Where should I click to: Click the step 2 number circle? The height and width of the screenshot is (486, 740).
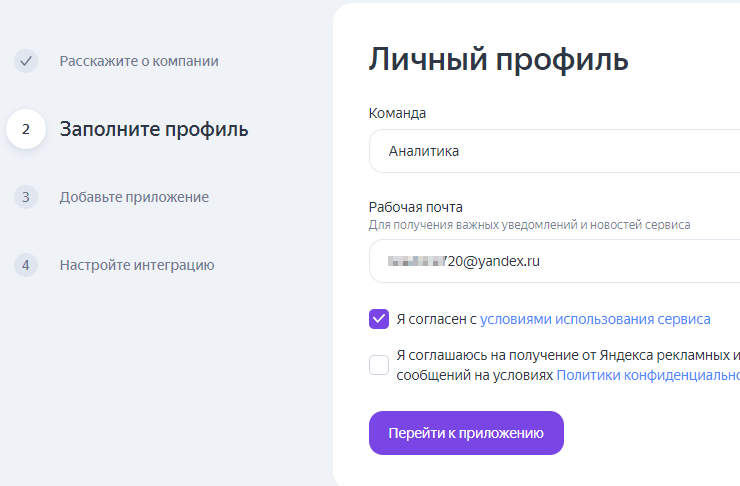(x=26, y=129)
